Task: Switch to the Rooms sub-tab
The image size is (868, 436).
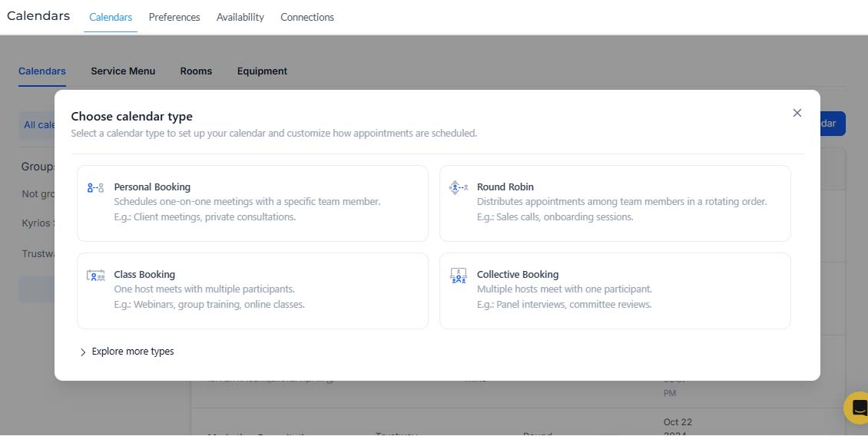Action: [196, 71]
